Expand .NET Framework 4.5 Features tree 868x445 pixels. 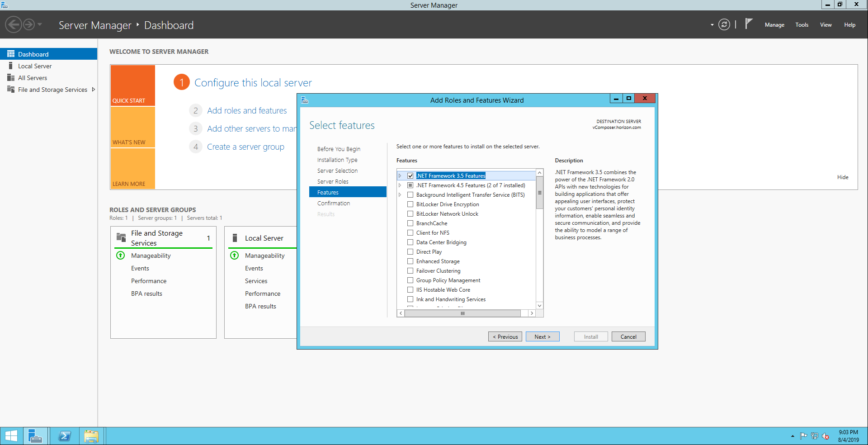(x=400, y=185)
